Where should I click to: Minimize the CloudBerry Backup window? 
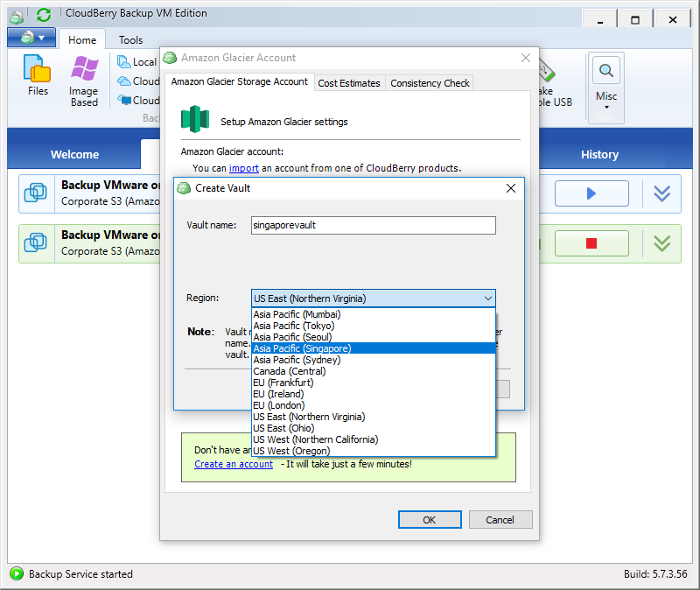pos(600,20)
